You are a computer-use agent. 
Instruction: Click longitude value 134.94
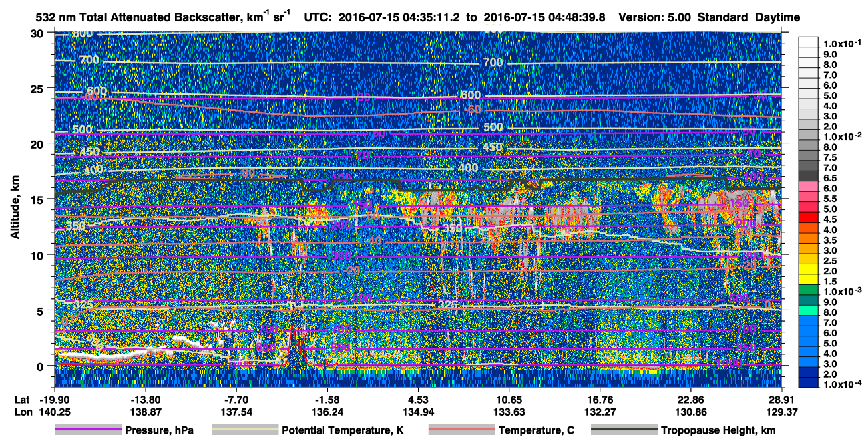click(418, 411)
